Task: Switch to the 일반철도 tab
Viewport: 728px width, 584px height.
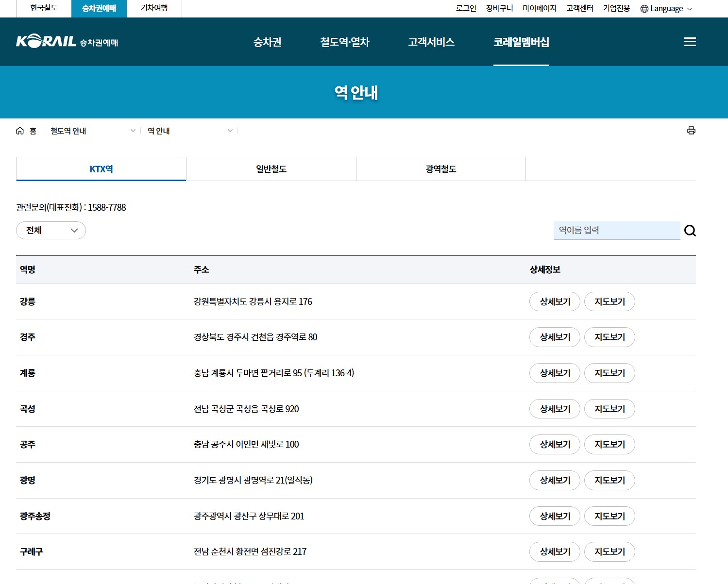Action: pyautogui.click(x=271, y=168)
